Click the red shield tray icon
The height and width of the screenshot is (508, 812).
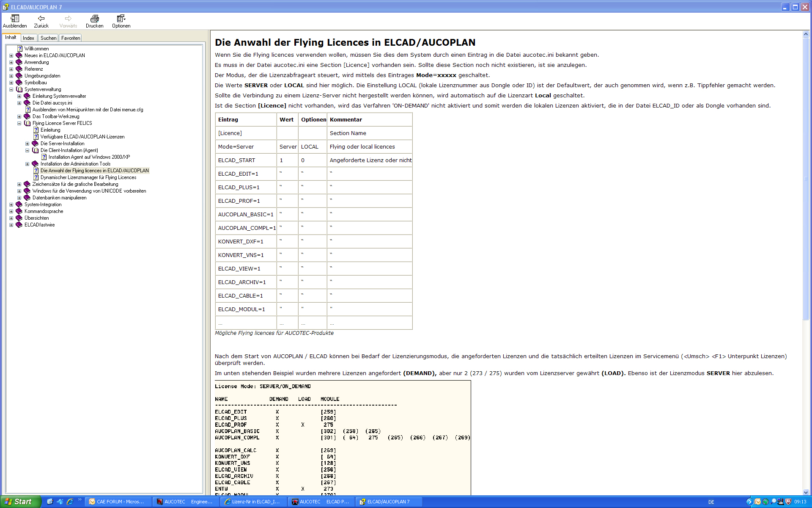pos(788,502)
